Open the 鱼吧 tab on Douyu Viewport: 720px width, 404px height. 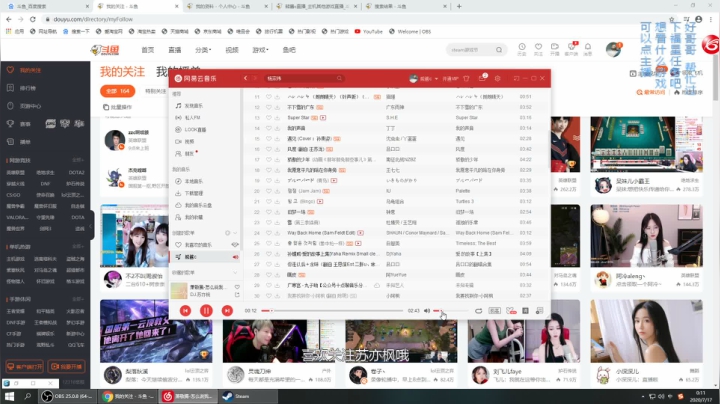pyautogui.click(x=289, y=50)
